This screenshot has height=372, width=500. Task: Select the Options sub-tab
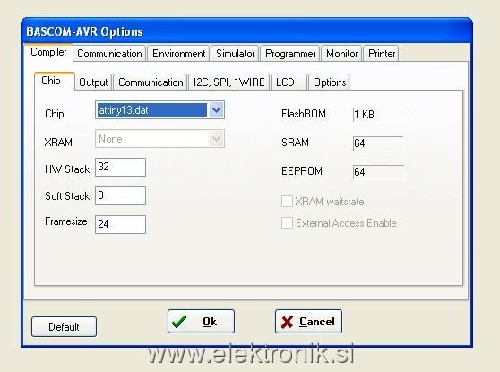329,82
